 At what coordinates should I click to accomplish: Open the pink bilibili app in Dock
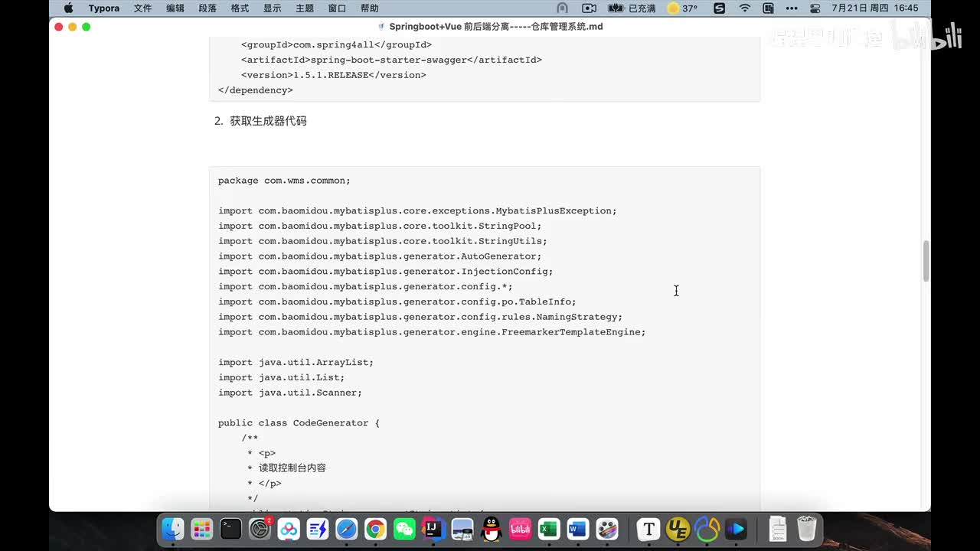tap(521, 529)
